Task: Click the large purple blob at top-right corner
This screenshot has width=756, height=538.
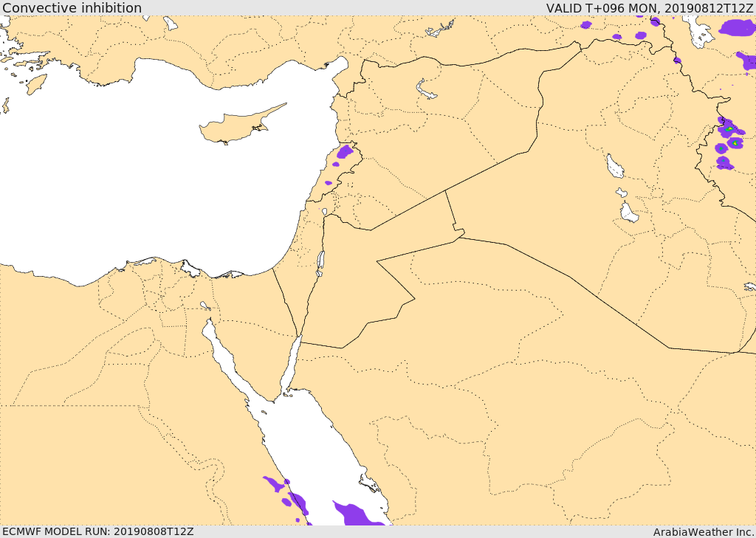Action: [x=738, y=27]
